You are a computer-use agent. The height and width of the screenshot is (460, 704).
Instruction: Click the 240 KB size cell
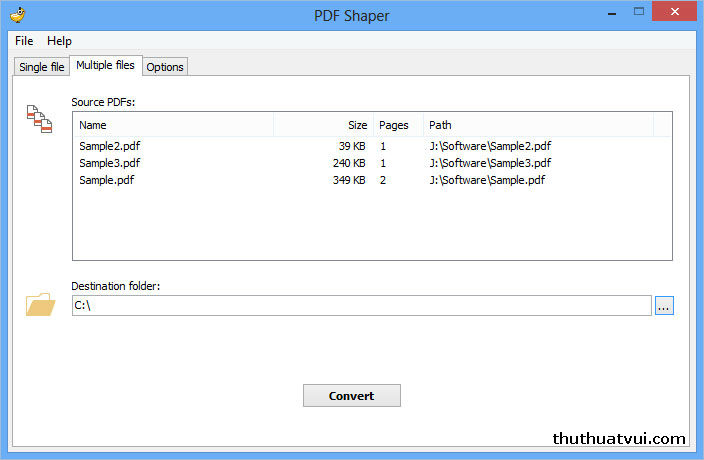[x=349, y=163]
